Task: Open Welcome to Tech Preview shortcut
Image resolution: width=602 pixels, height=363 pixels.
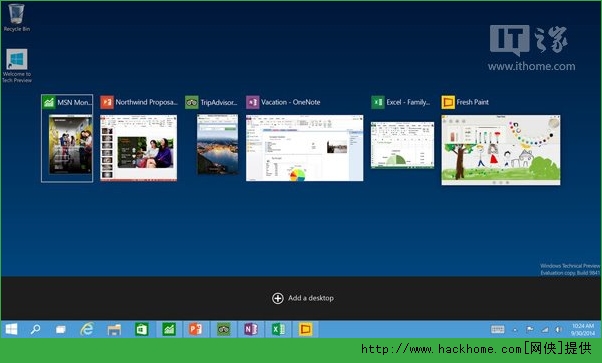Action: coord(17,66)
